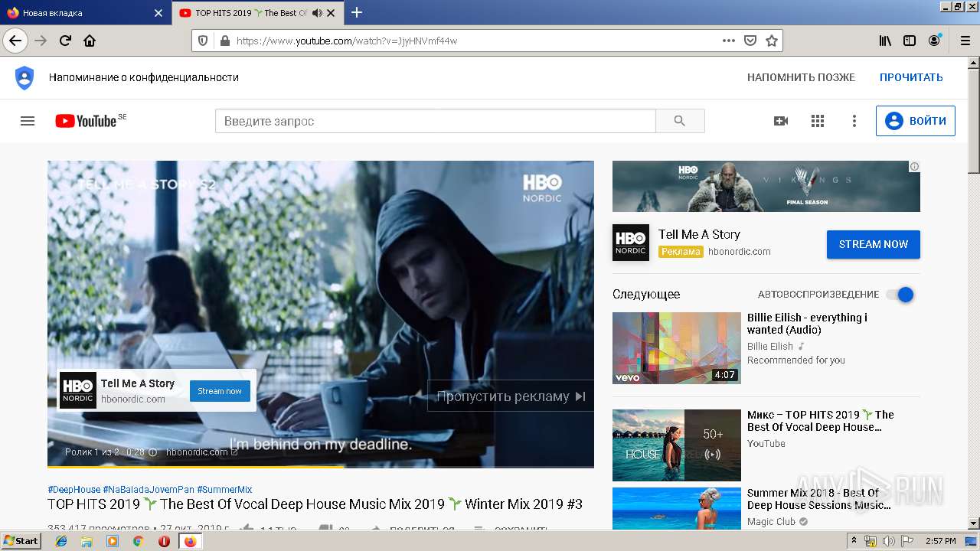
Task: Click ПРОЧИТАТЬ privacy reminder button
Action: pyautogui.click(x=911, y=77)
